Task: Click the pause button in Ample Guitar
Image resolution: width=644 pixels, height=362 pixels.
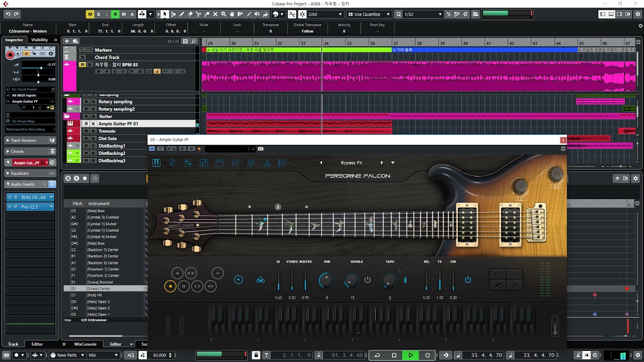Action: pos(184,287)
